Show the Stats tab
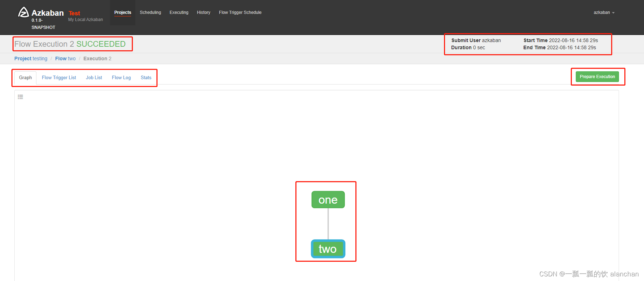644x281 pixels. tap(146, 77)
